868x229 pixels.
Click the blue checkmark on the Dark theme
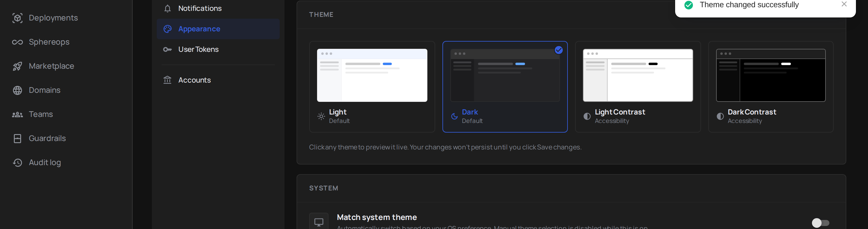tap(559, 50)
